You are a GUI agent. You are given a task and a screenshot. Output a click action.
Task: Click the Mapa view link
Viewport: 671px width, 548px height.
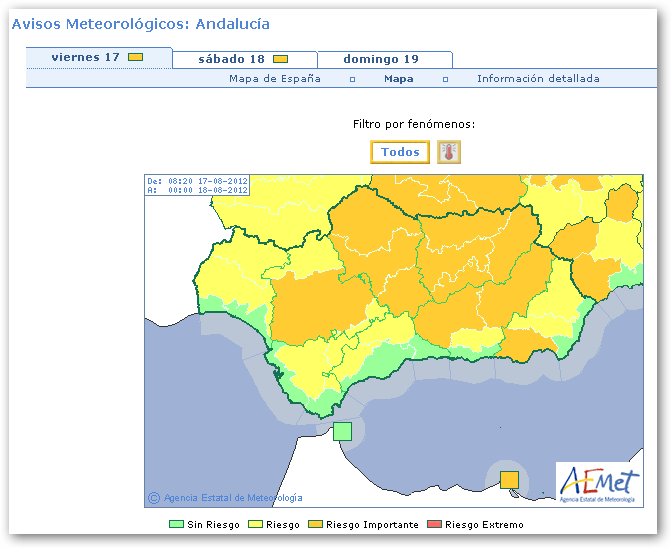(x=399, y=79)
